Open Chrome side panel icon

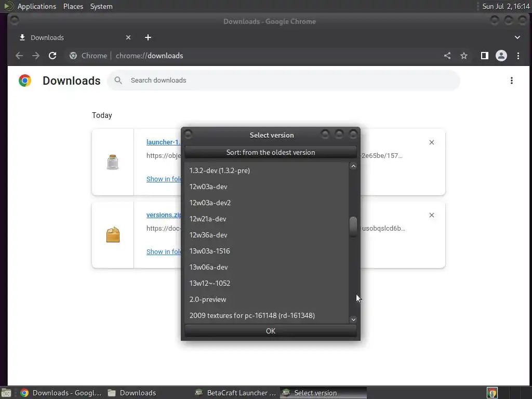pyautogui.click(x=485, y=56)
